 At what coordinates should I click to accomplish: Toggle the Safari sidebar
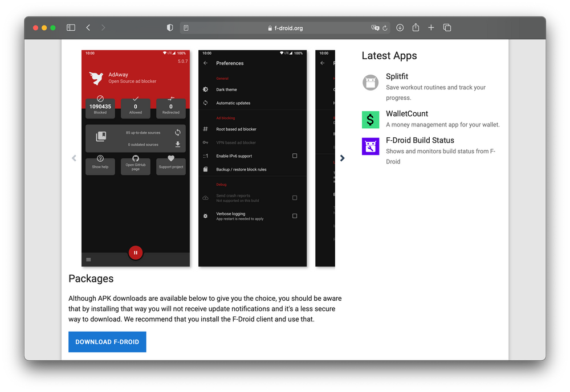pos(71,27)
